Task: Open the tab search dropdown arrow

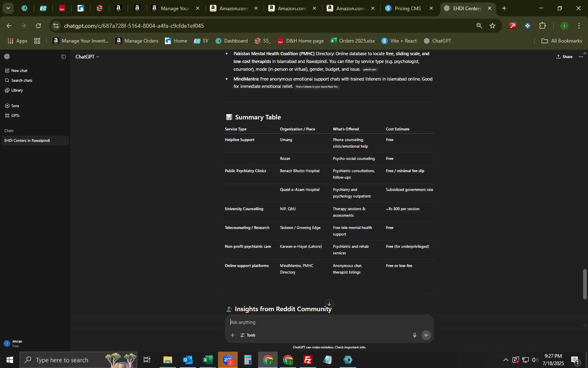Action: coord(8,8)
